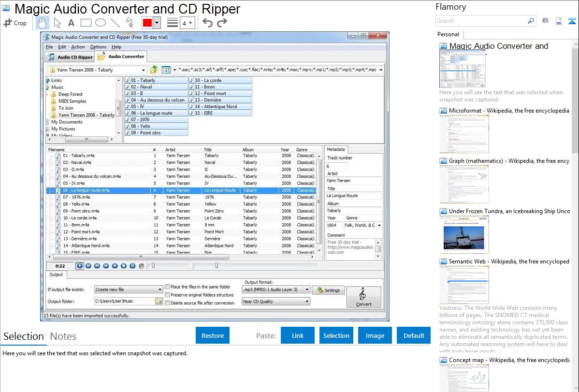This screenshot has width=579, height=392.
Task: Start playback with the Play button
Action: [x=79, y=266]
